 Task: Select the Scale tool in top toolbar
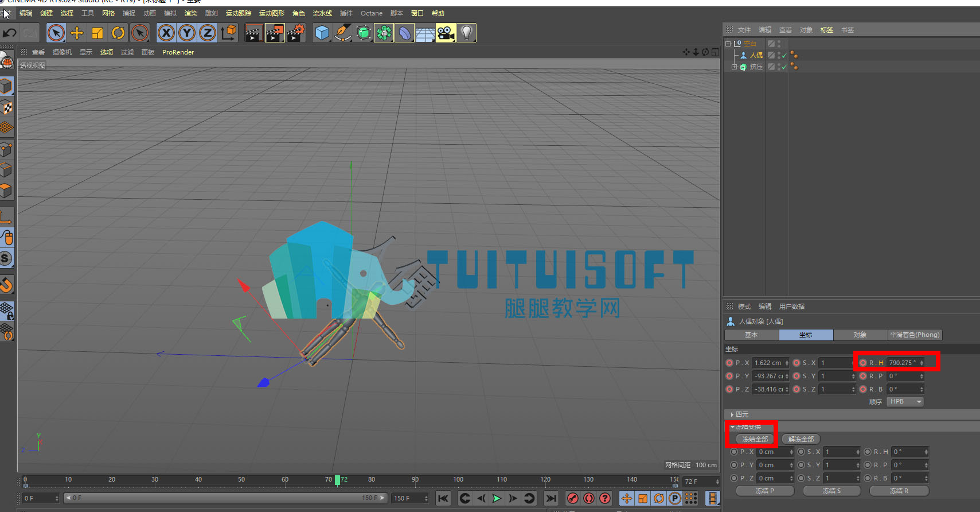pyautogui.click(x=97, y=33)
